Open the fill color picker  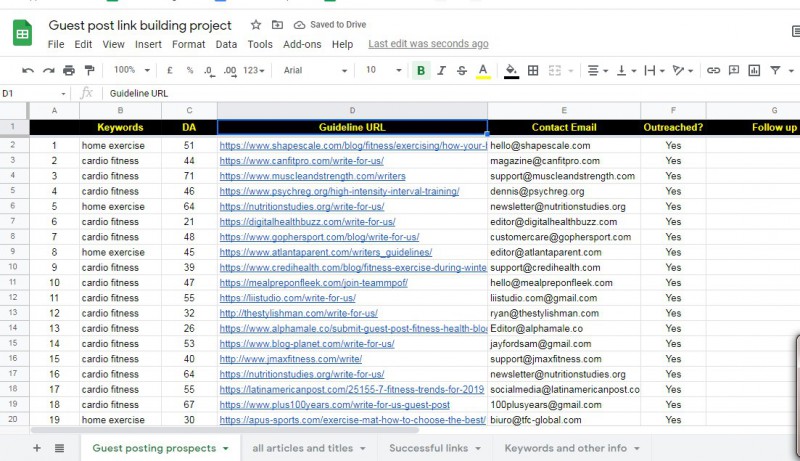(x=511, y=70)
